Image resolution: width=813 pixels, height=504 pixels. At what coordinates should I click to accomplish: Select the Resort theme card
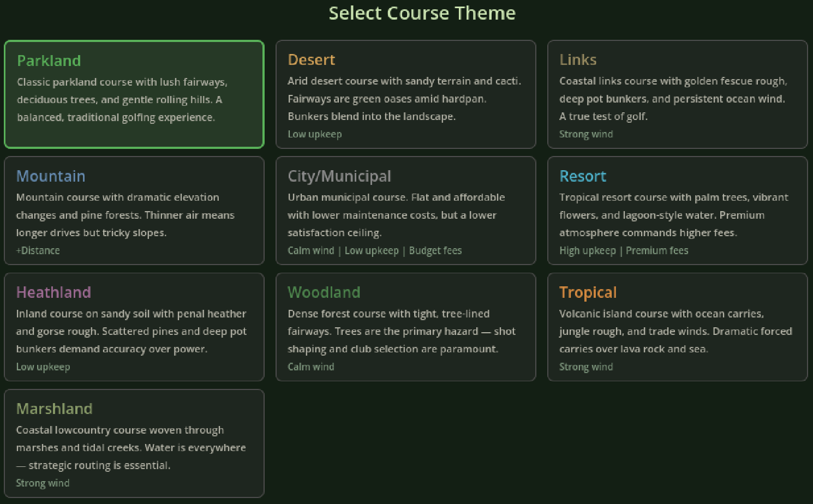677,211
